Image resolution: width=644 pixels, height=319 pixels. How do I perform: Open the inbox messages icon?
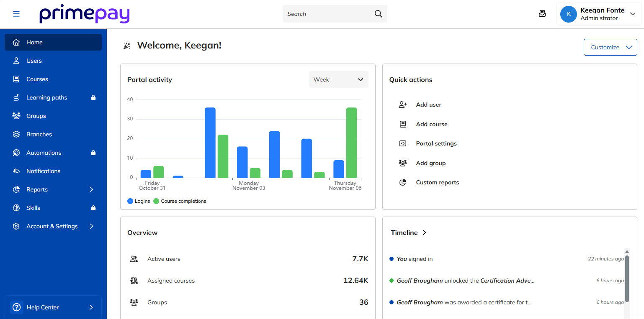pyautogui.click(x=542, y=14)
